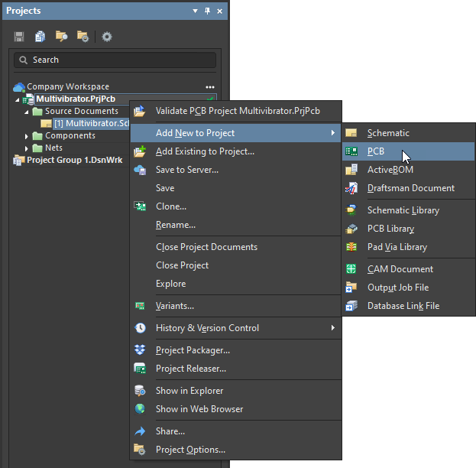Click the Draftsman Document icon

351,188
